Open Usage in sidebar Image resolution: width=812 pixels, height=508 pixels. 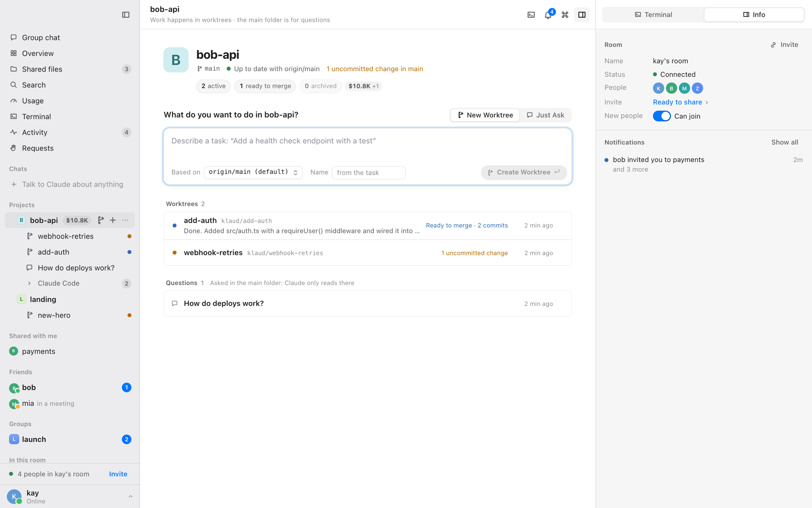point(70,101)
